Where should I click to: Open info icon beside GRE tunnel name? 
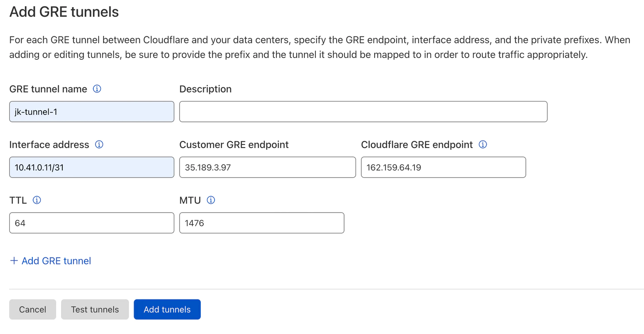click(97, 89)
